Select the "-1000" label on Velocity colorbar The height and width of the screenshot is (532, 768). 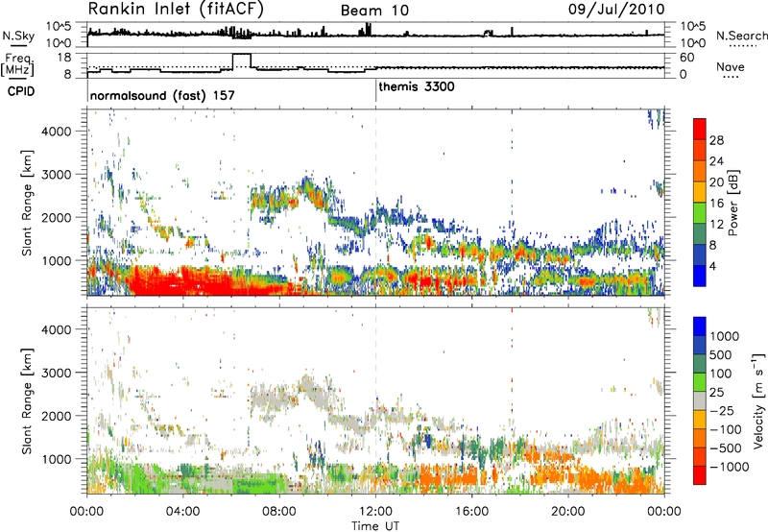tap(730, 467)
